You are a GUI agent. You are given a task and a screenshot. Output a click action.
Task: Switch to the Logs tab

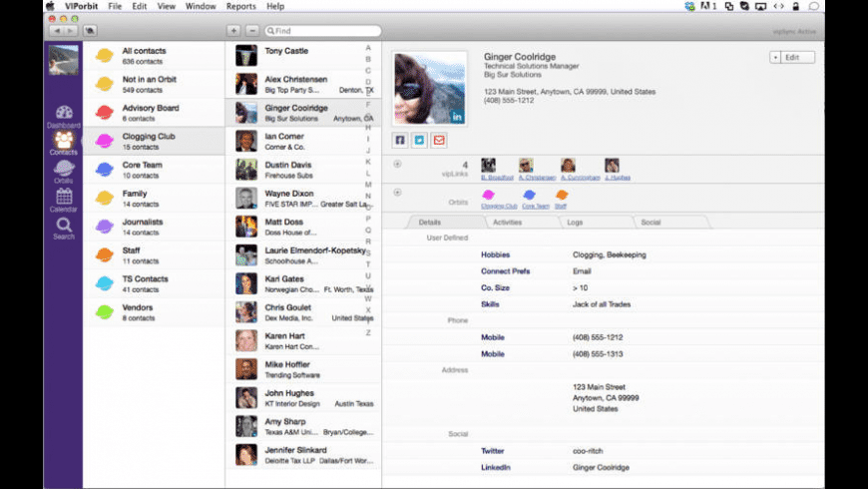click(575, 223)
